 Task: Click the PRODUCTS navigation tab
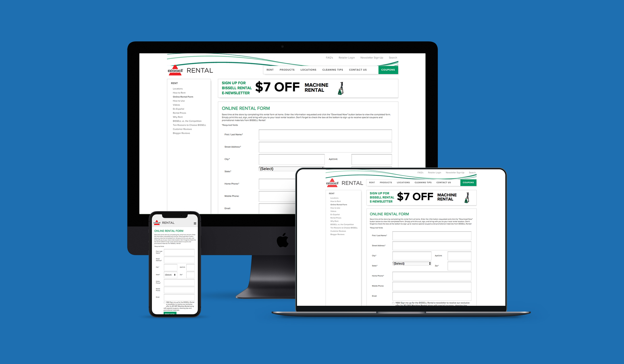(286, 70)
